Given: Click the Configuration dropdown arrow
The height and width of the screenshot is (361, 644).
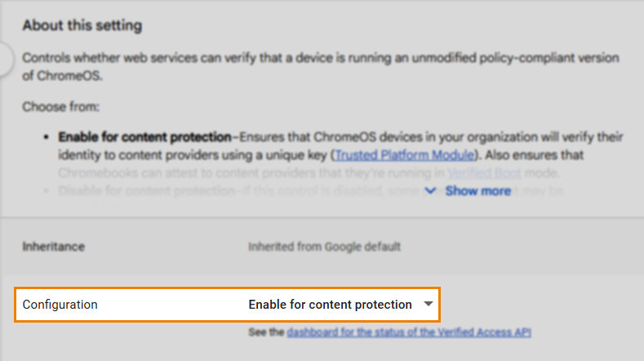Looking at the screenshot, I should coord(428,304).
